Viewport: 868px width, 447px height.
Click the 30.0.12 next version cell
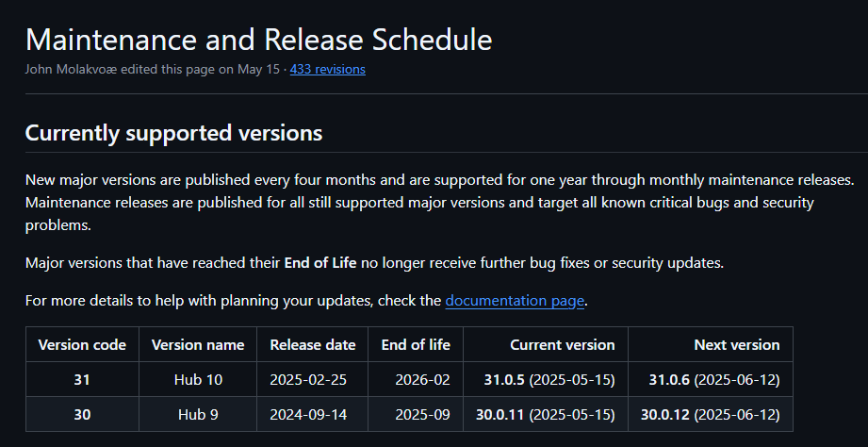click(x=711, y=414)
